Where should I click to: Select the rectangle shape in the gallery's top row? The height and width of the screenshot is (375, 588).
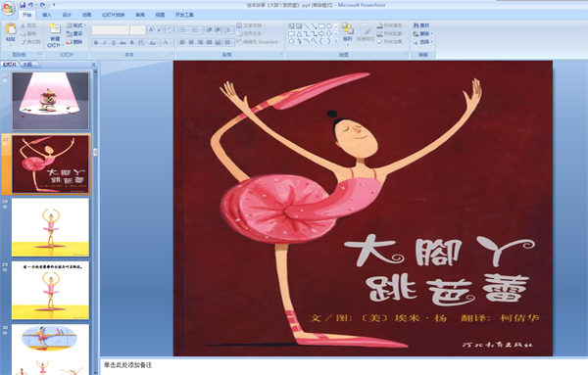coord(321,26)
